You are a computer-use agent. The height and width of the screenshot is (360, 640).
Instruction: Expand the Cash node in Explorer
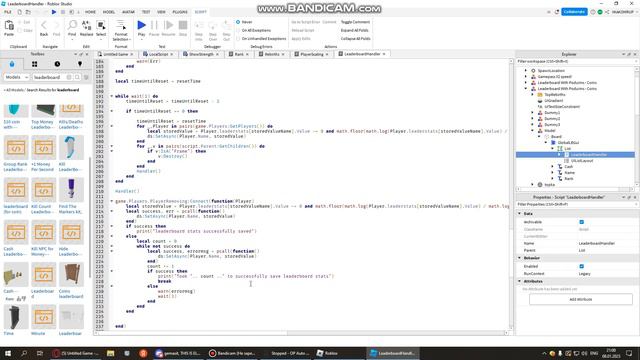pyautogui.click(x=553, y=167)
